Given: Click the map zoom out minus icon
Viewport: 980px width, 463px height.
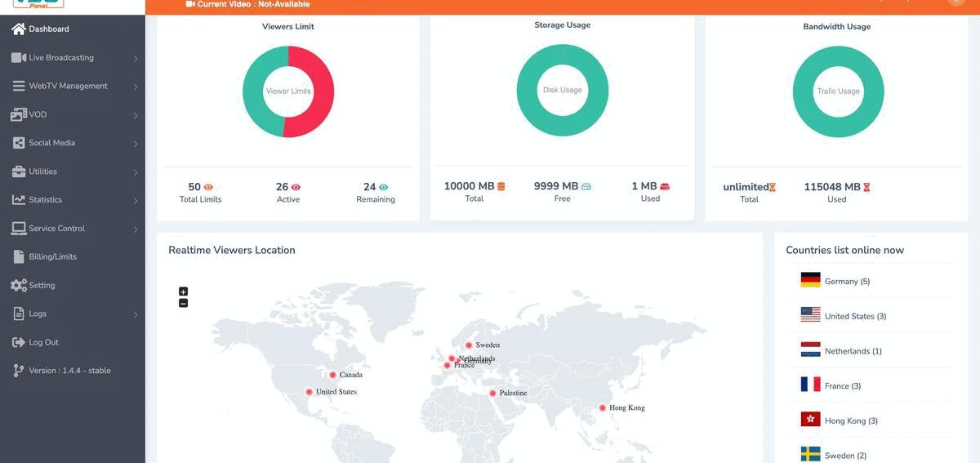Looking at the screenshot, I should (183, 303).
